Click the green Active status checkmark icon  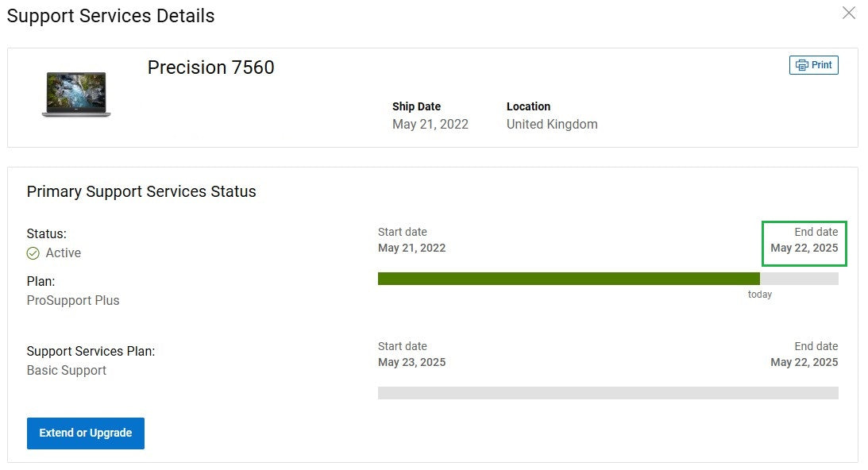click(33, 253)
